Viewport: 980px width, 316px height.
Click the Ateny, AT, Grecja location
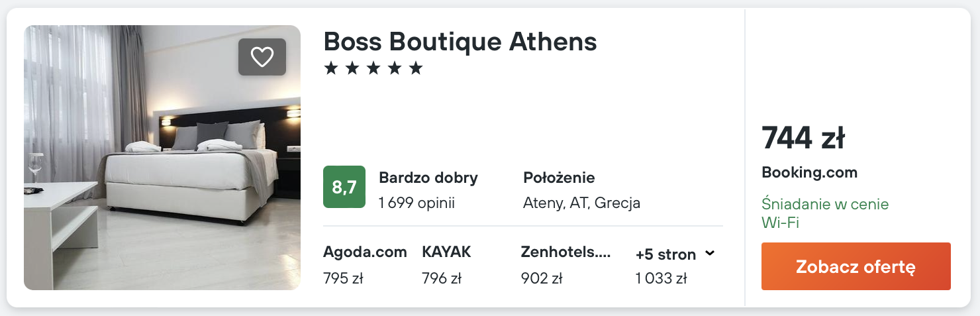[x=581, y=203]
